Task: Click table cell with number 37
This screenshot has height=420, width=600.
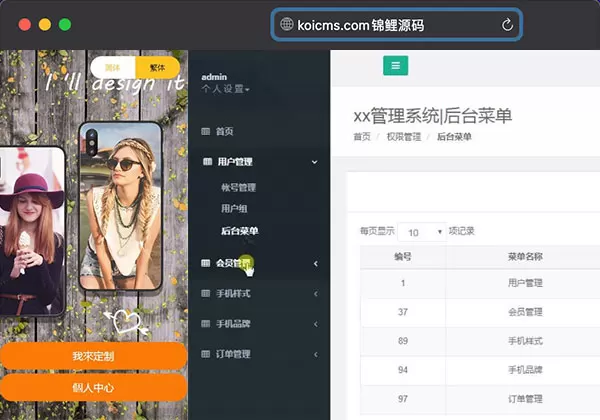Action: tap(403, 312)
